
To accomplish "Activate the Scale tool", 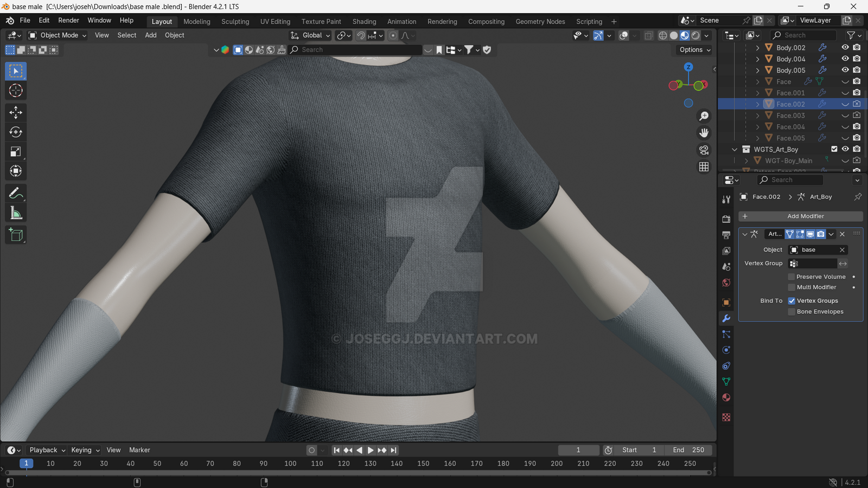I will click(16, 152).
